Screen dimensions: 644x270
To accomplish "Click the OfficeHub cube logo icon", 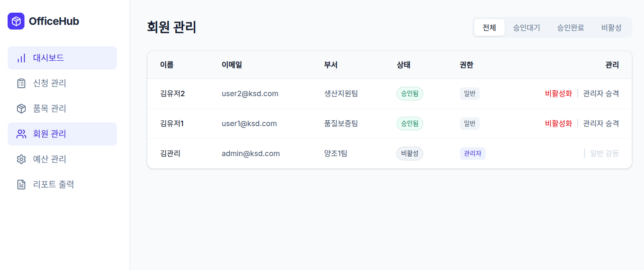I will 16,21.
